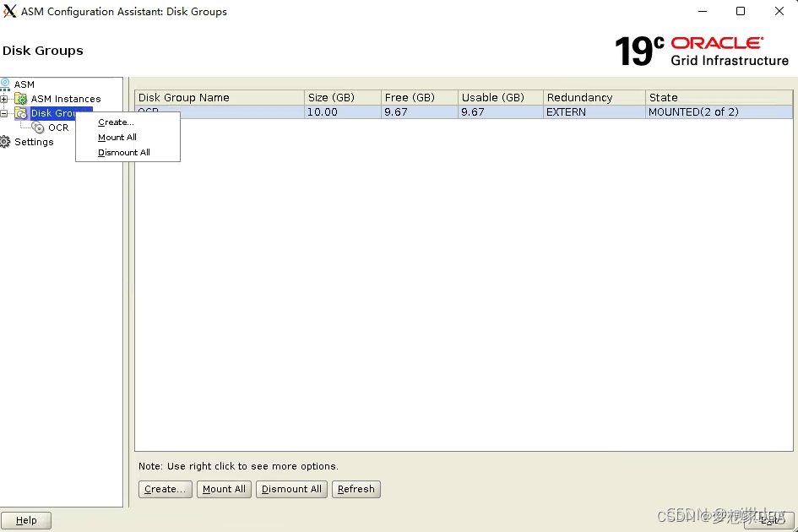
Task: Minimize the ASM Configuration Assistant window
Action: point(703,11)
